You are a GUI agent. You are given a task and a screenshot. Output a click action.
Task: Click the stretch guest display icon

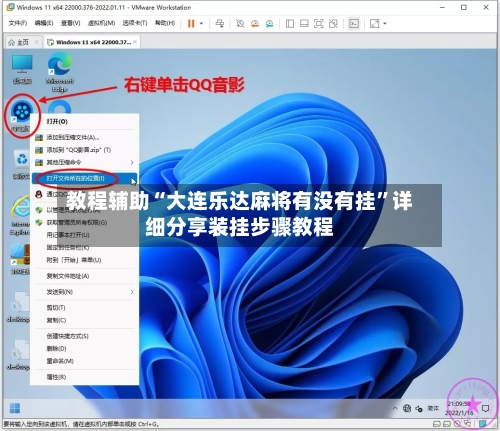click(375, 23)
